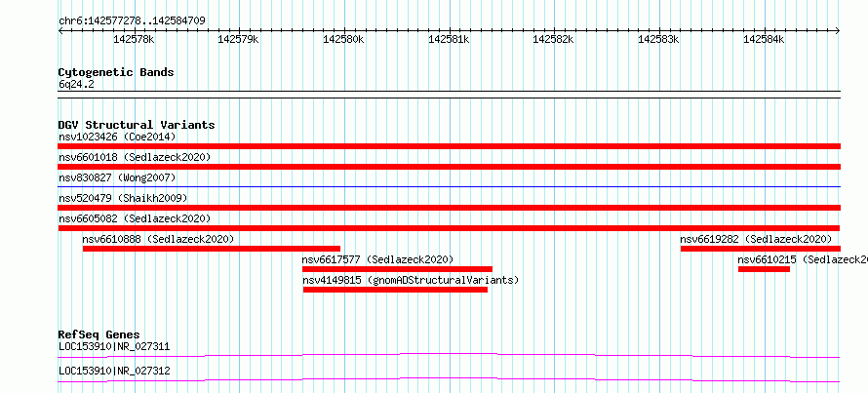Click the RefSeq Genes track title
This screenshot has width=868, height=393.
(x=99, y=334)
